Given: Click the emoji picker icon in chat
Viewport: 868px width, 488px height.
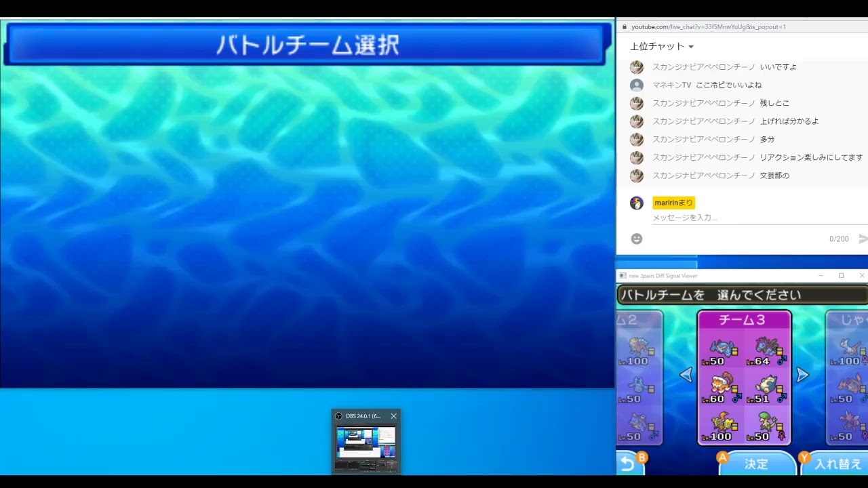Looking at the screenshot, I should pos(636,239).
